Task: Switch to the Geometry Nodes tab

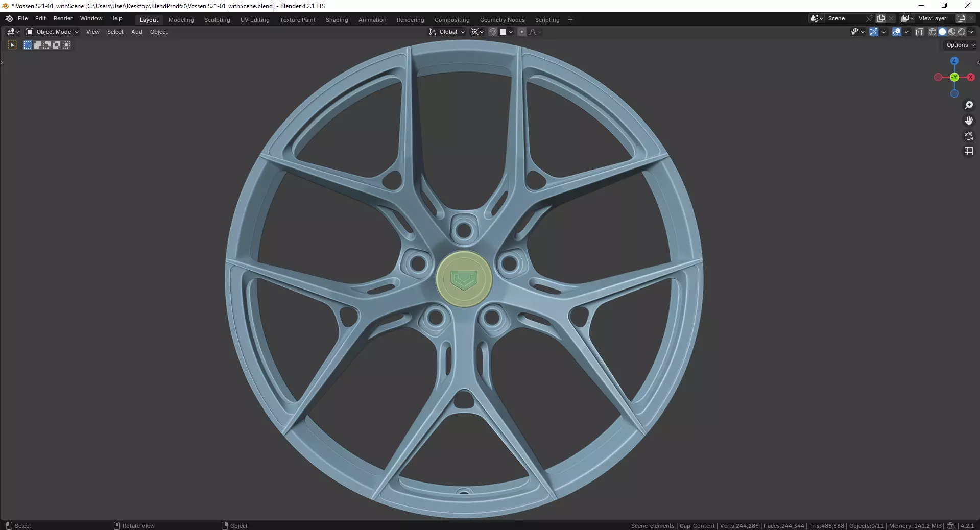Action: point(502,20)
